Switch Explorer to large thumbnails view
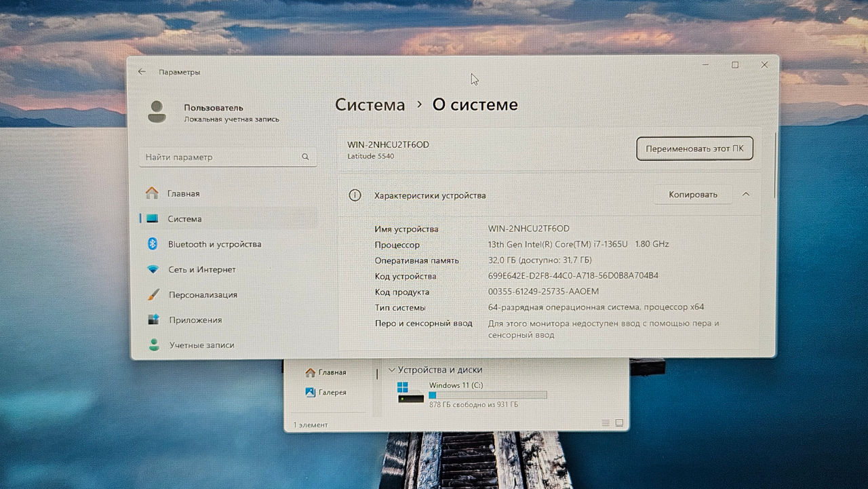Screen dimensions: 868x489 619,423
